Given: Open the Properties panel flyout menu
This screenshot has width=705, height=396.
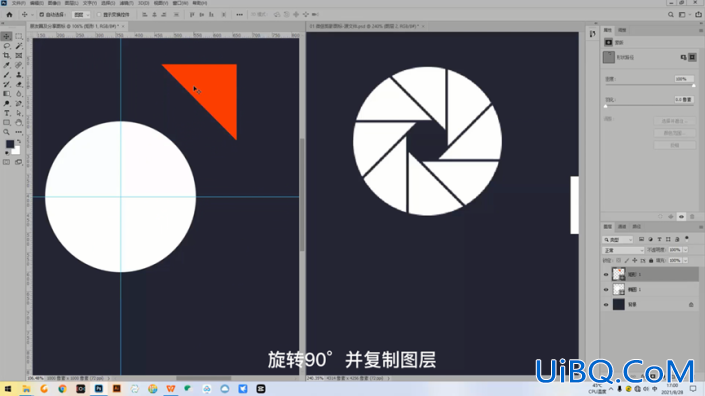Looking at the screenshot, I should 700,30.
